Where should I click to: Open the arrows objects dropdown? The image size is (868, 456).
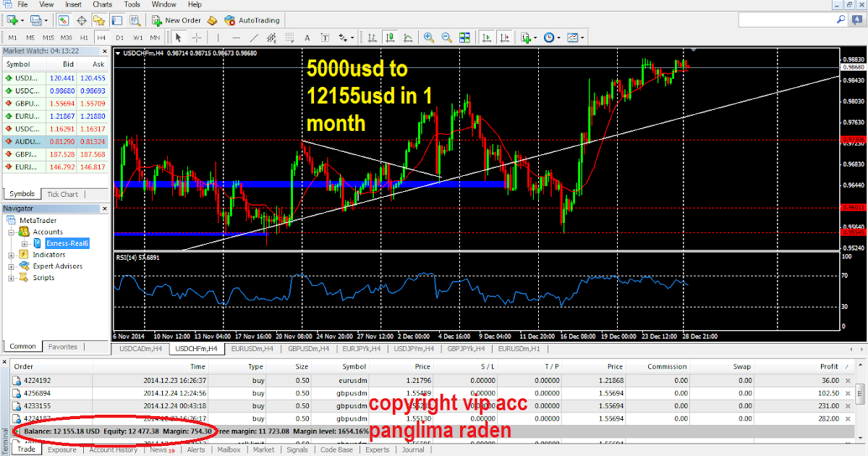[x=352, y=38]
